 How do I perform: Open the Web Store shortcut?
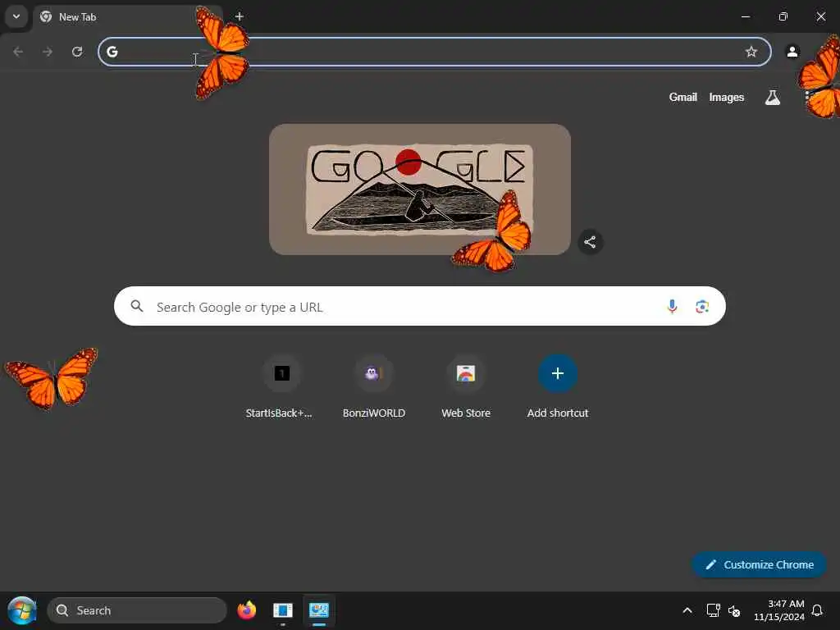click(x=466, y=387)
